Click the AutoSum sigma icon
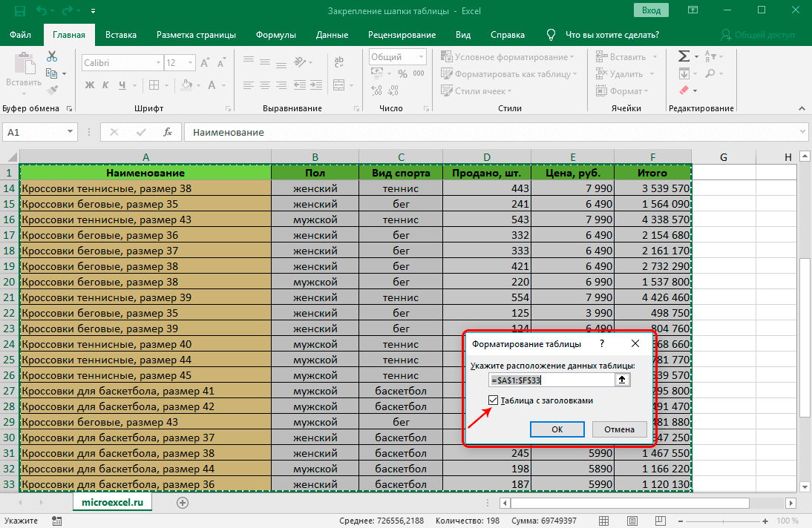This screenshot has width=812, height=528. coord(684,57)
